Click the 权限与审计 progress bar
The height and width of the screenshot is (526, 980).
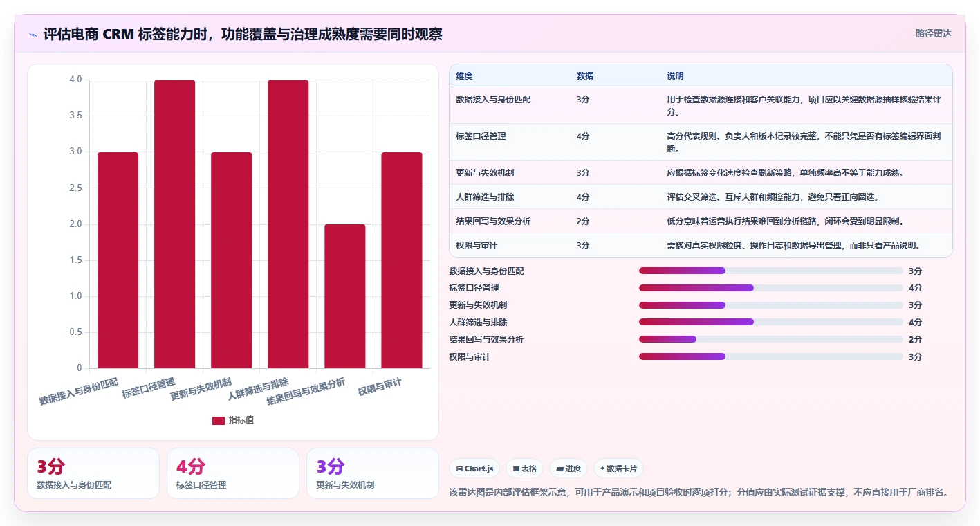771,356
